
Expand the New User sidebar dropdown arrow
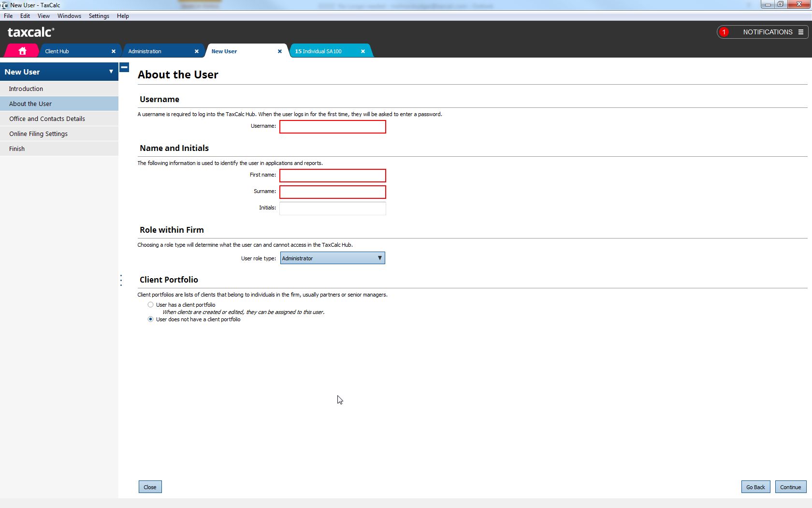111,72
